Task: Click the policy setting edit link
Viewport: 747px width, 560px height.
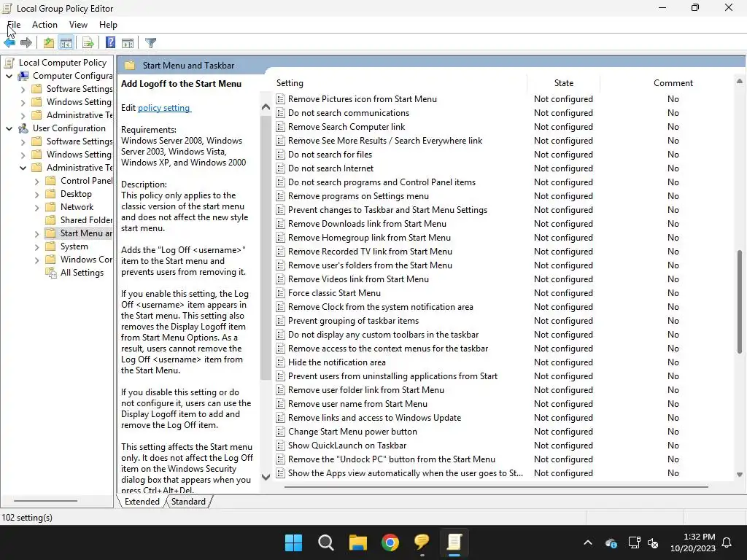Action: pos(164,108)
